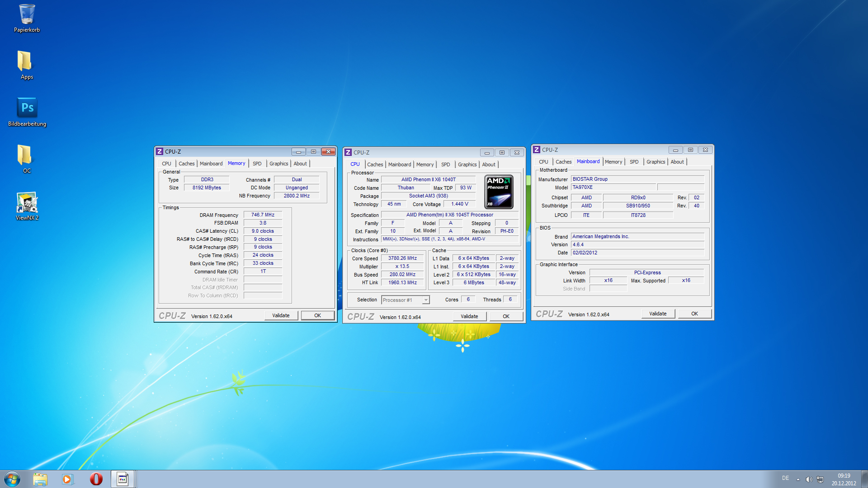Open Windows Media Player from taskbar

(67, 479)
